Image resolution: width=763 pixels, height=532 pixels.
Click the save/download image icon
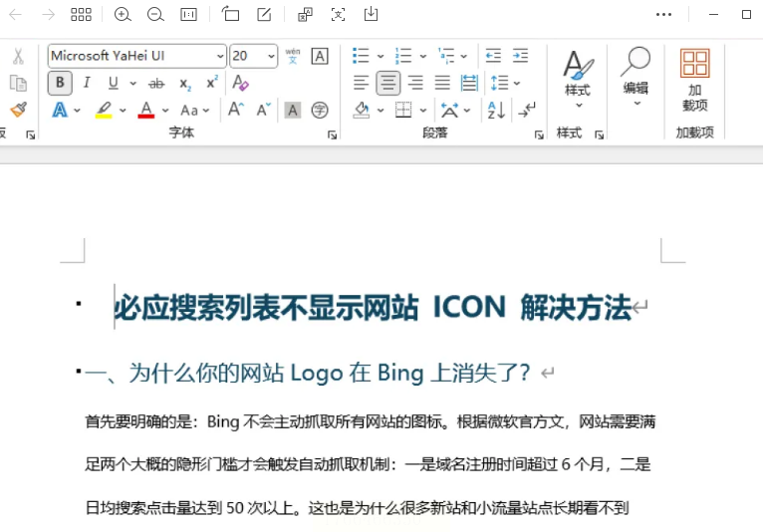(x=371, y=14)
